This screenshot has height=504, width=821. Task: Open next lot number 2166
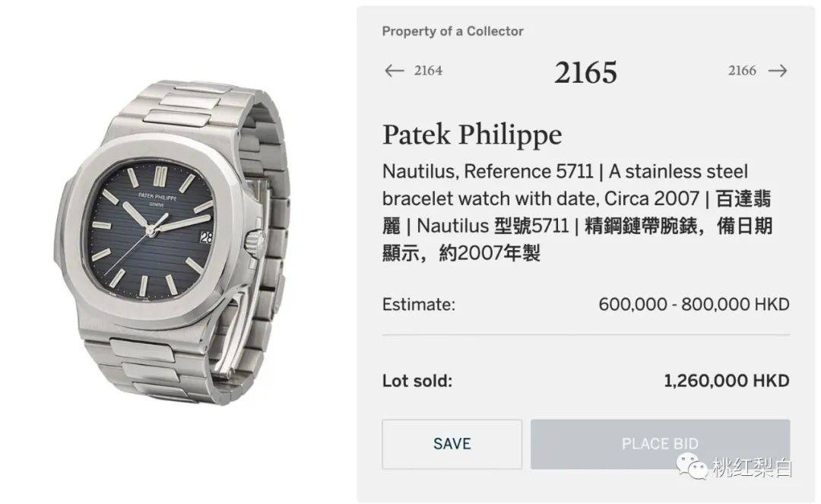[742, 70]
